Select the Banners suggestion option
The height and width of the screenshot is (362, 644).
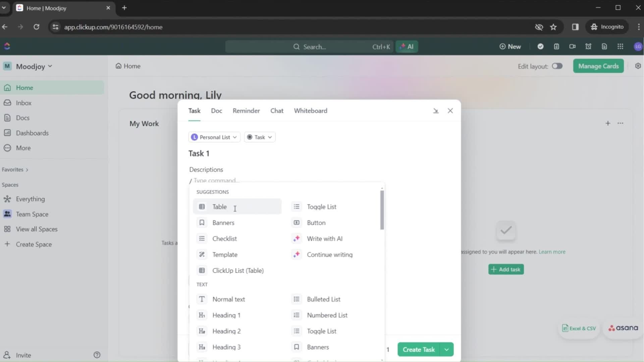pos(223,223)
